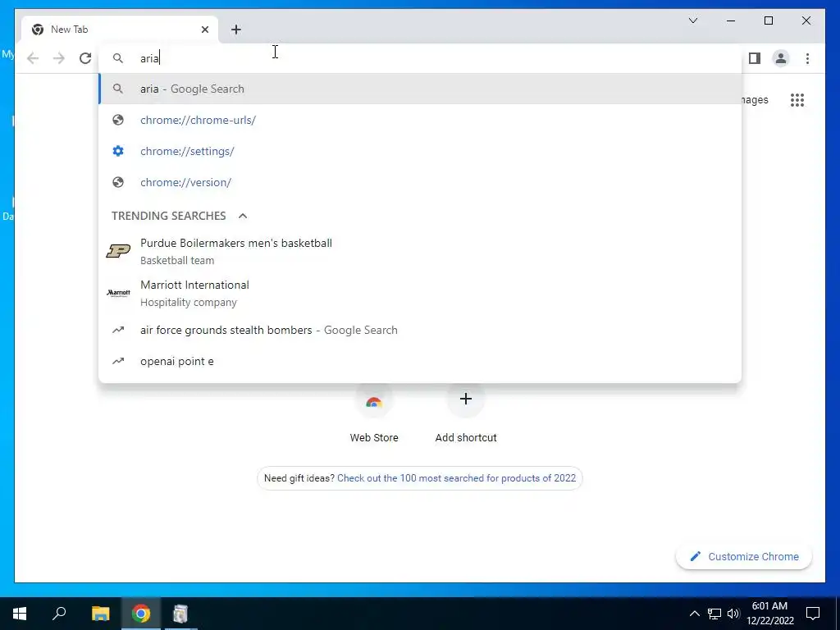Screen dimensions: 840x630
Task: Click the globe icon beside chrome://chrome-urls/
Action: 118,120
